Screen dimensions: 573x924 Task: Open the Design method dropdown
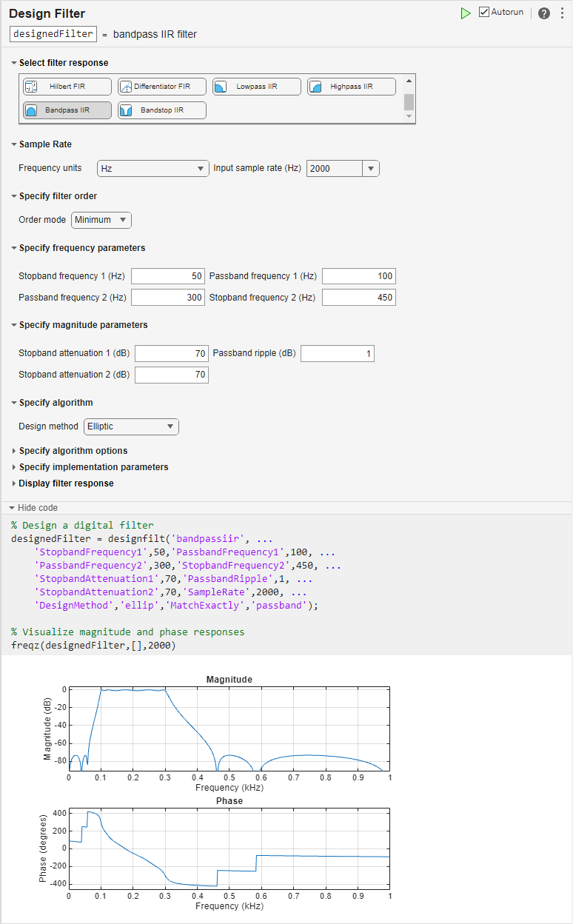131,426
